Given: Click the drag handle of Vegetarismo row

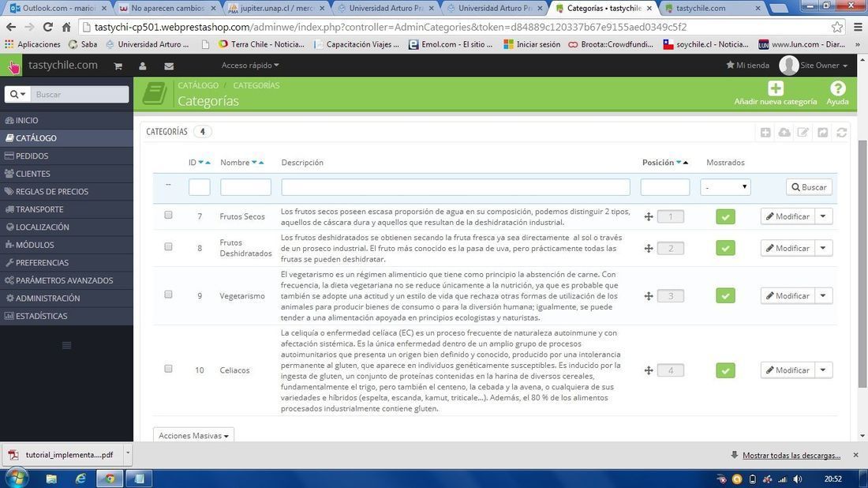Looking at the screenshot, I should 649,296.
